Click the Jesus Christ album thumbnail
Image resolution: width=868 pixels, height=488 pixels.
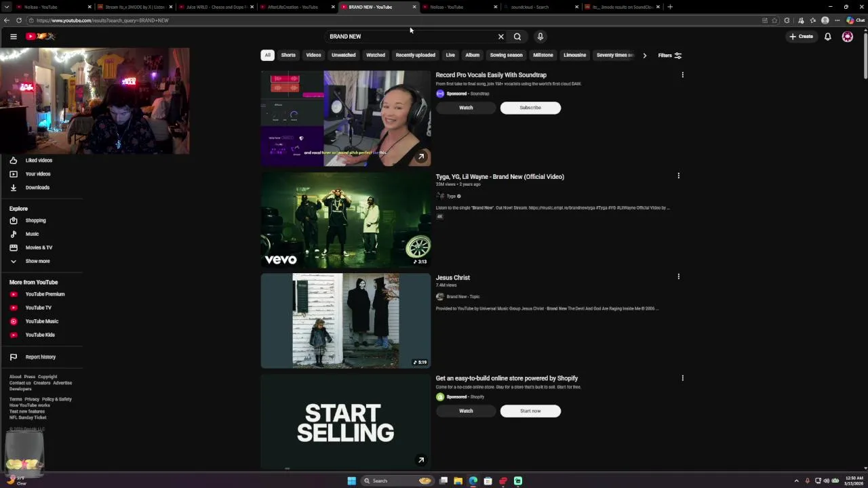346,321
